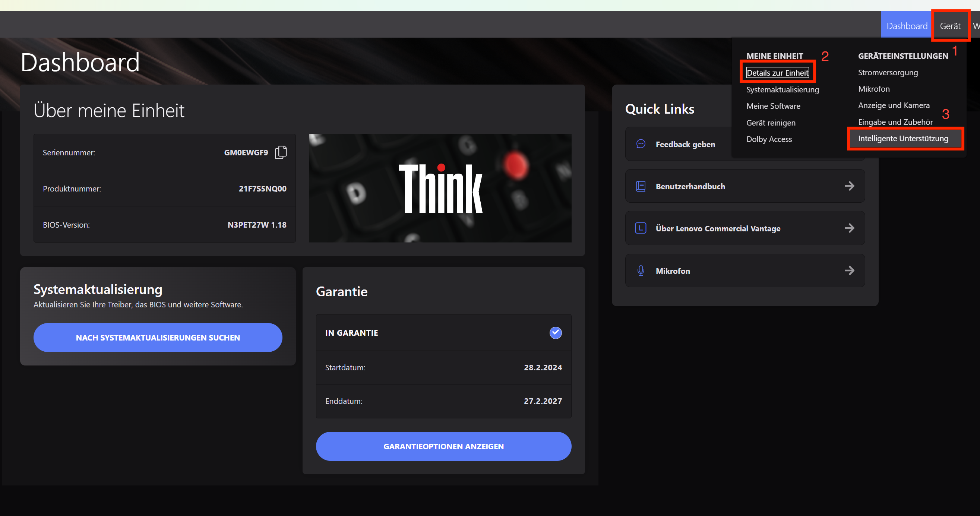The height and width of the screenshot is (516, 980).
Task: Click the BIOS version N3PET27W 1.18
Action: [257, 225]
